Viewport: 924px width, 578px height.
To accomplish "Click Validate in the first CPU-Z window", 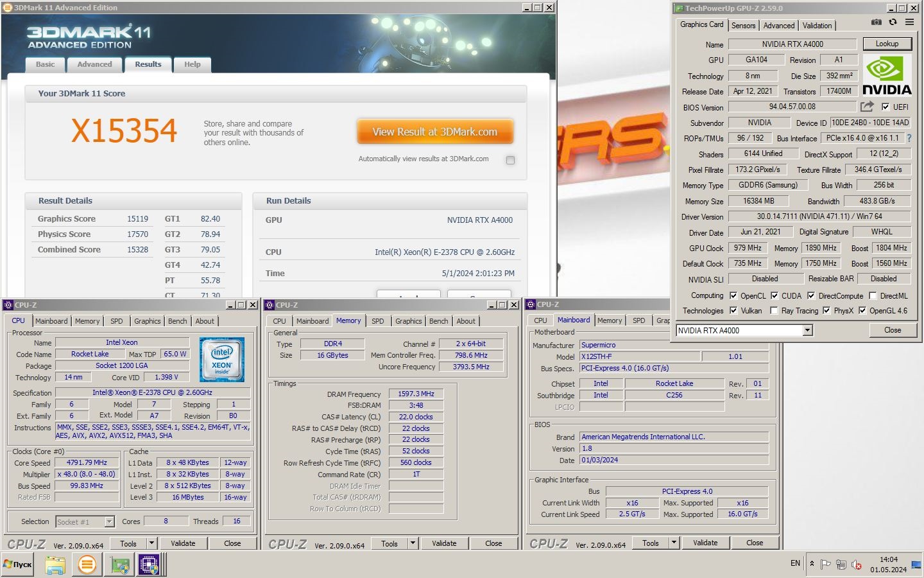I will [x=183, y=543].
